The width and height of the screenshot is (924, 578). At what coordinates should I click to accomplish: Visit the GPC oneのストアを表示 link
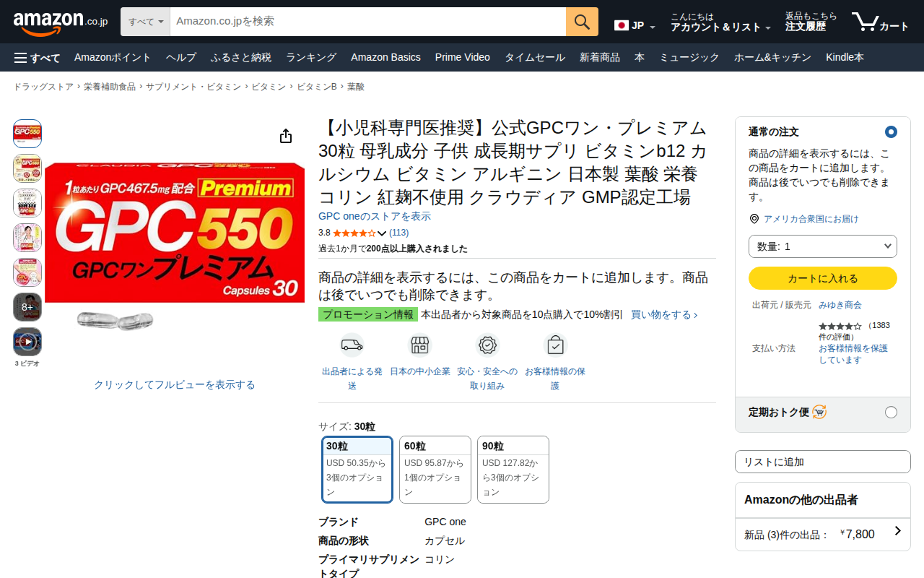pos(375,217)
